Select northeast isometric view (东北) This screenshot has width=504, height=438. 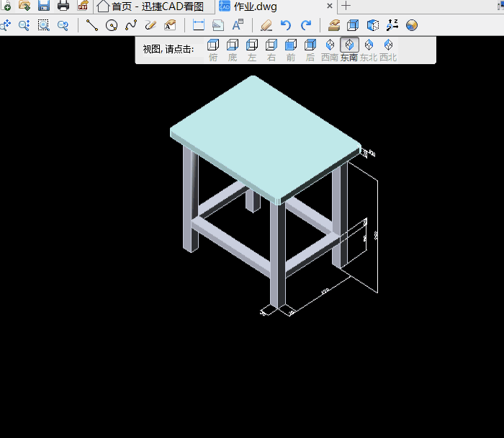(369, 46)
